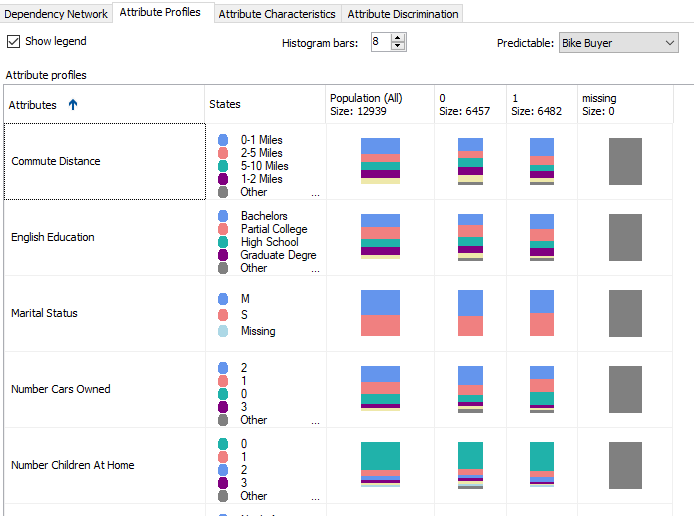Click the Missing light-blue legend dot
The height and width of the screenshot is (516, 694).
tap(223, 331)
